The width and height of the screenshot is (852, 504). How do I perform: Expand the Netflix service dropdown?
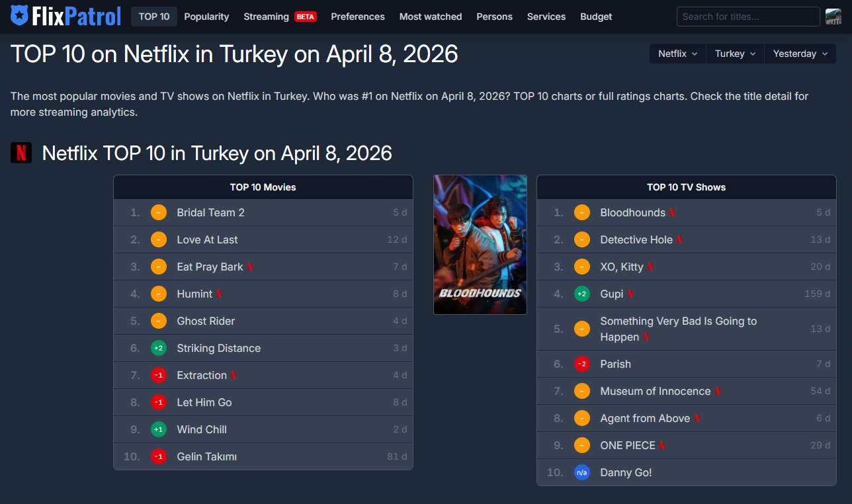pyautogui.click(x=677, y=54)
